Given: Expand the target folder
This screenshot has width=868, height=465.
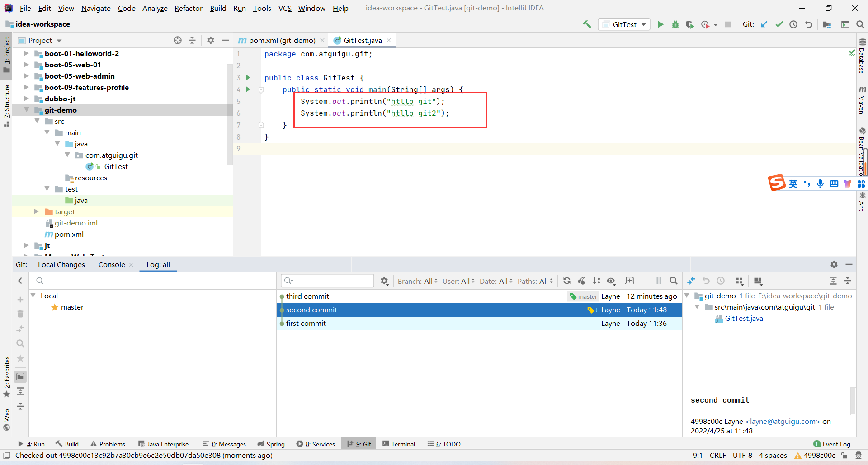Looking at the screenshot, I should pyautogui.click(x=37, y=211).
